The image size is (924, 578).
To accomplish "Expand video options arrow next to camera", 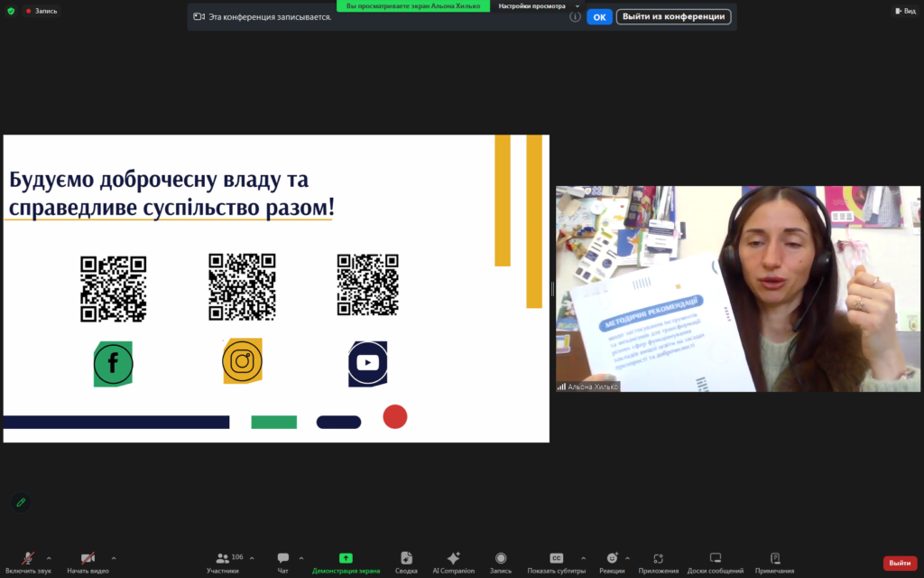I will pyautogui.click(x=114, y=558).
